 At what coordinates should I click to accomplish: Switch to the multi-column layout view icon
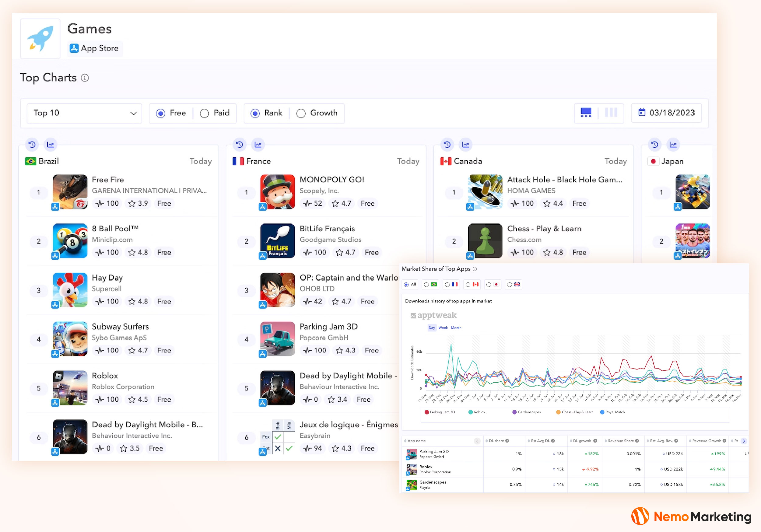(x=611, y=113)
